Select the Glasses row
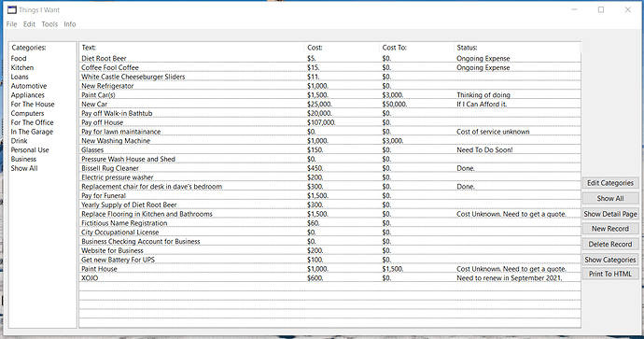 tap(329, 150)
